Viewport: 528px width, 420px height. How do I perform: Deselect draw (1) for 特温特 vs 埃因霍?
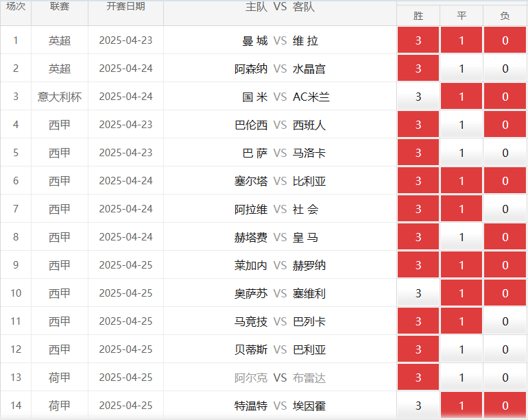click(x=461, y=406)
